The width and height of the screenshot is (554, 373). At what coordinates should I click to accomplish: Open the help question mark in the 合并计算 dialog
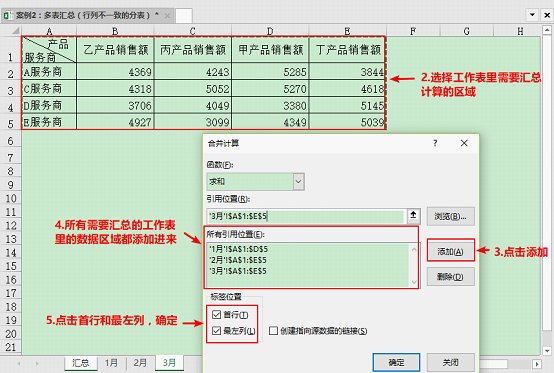coord(435,143)
